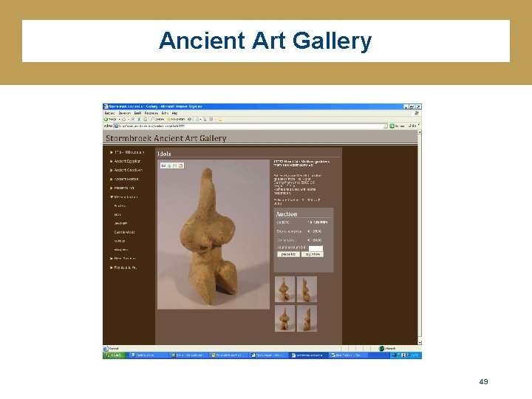Click the browser Forward arrow icon
This screenshot has height=399, width=532.
pos(123,120)
